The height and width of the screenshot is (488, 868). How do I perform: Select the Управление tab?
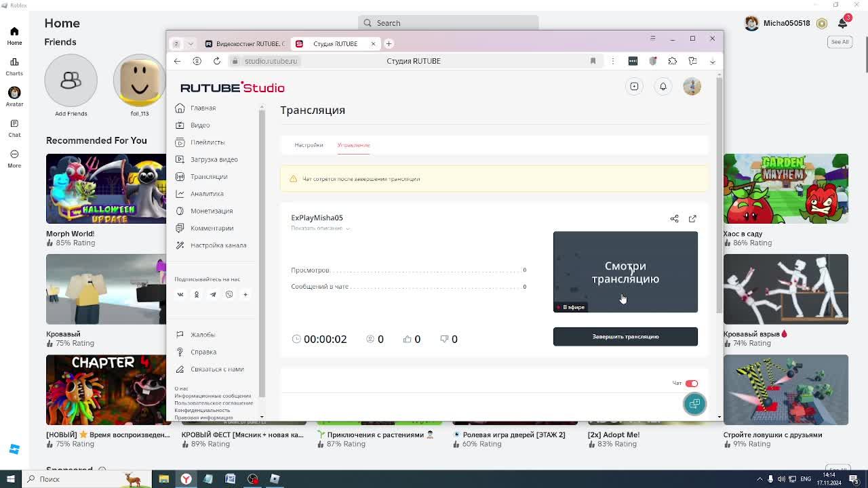click(x=353, y=145)
